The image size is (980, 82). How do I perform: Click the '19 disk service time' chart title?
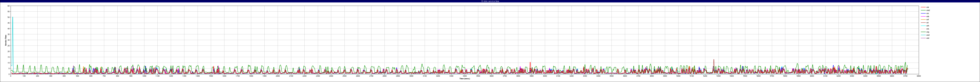[x=490, y=1]
